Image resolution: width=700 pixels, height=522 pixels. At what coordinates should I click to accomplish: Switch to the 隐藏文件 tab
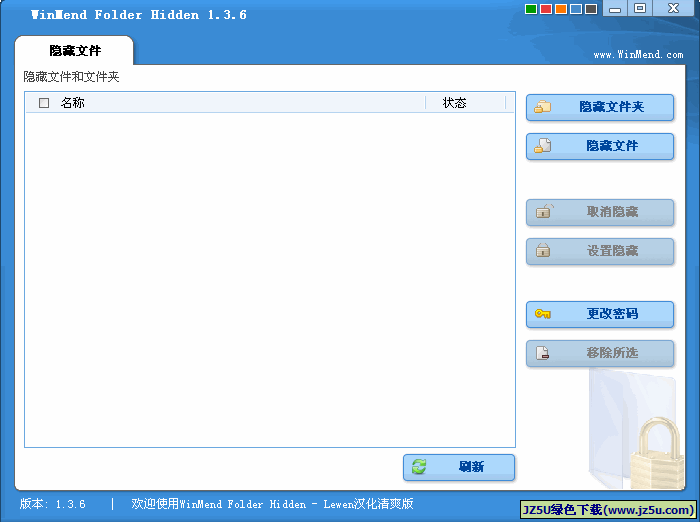pyautogui.click(x=75, y=50)
